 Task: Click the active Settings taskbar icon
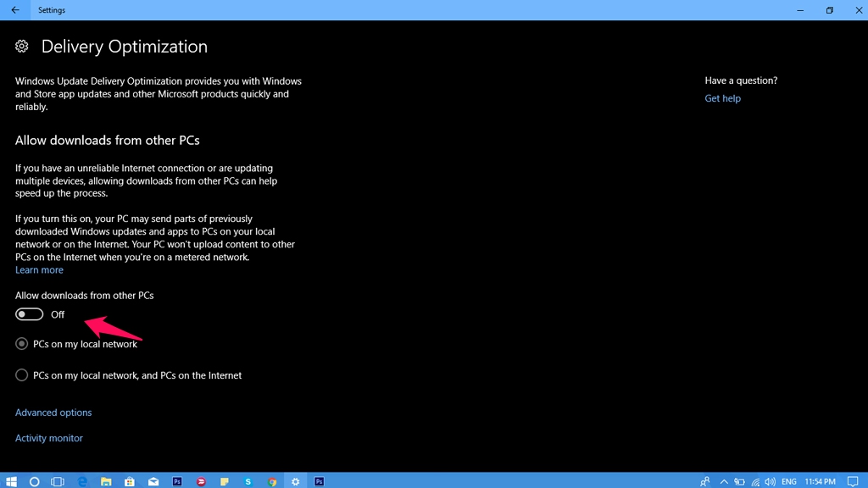tap(296, 481)
